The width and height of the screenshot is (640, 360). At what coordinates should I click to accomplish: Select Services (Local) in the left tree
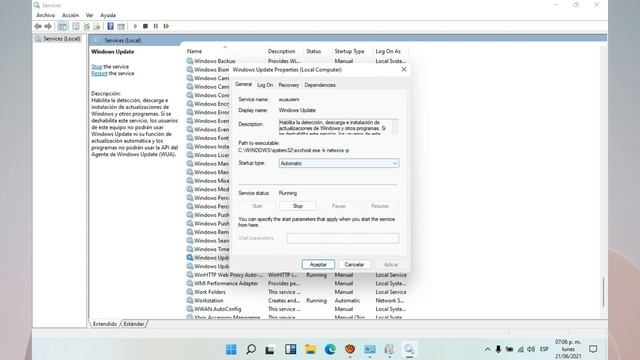click(x=62, y=39)
